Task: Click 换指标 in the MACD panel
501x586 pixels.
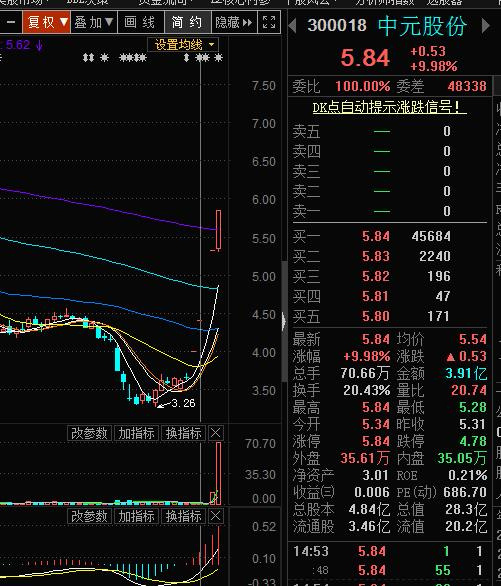Action: pos(183,516)
